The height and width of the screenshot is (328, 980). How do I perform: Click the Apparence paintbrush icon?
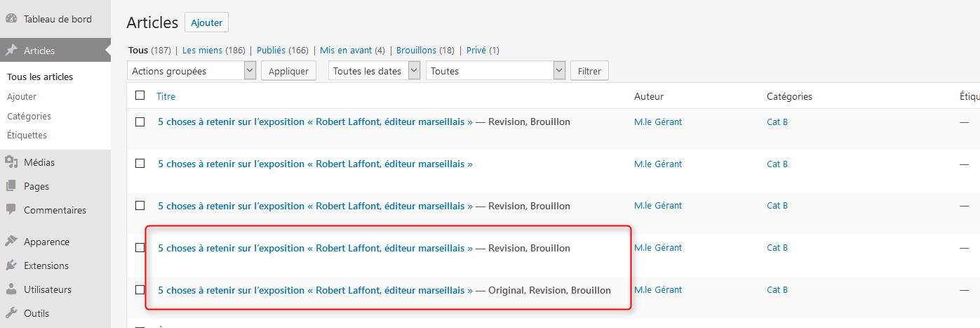pyautogui.click(x=11, y=242)
